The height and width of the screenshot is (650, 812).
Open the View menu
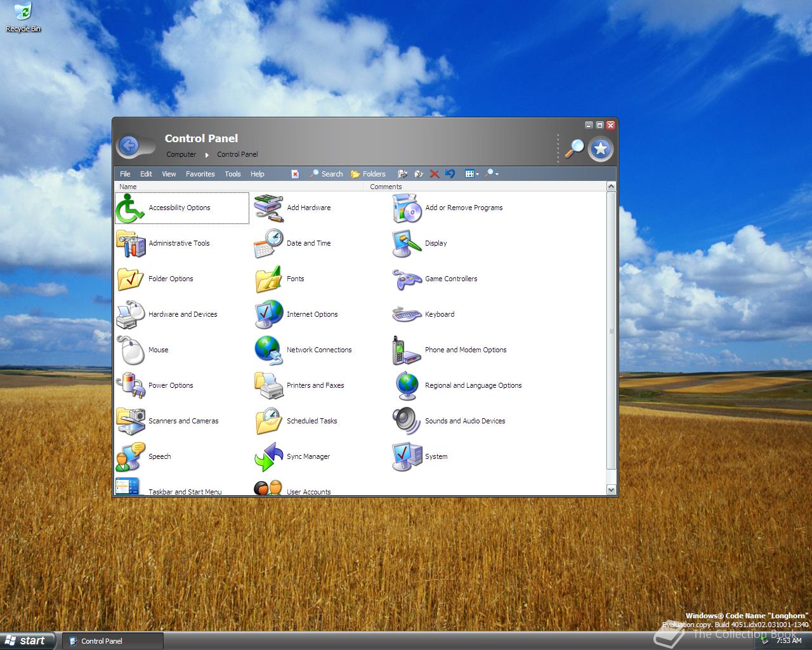click(x=169, y=174)
